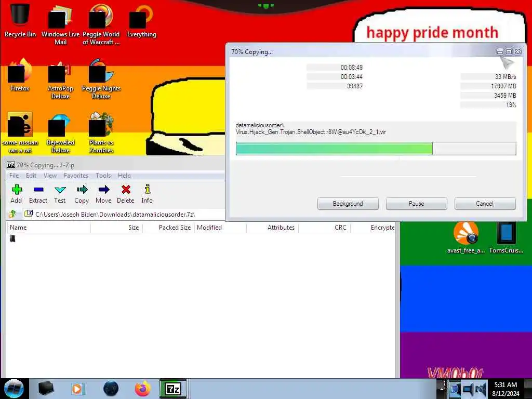Screen dimensions: 532x399
Task: Pause the copying operation
Action: coord(416,204)
